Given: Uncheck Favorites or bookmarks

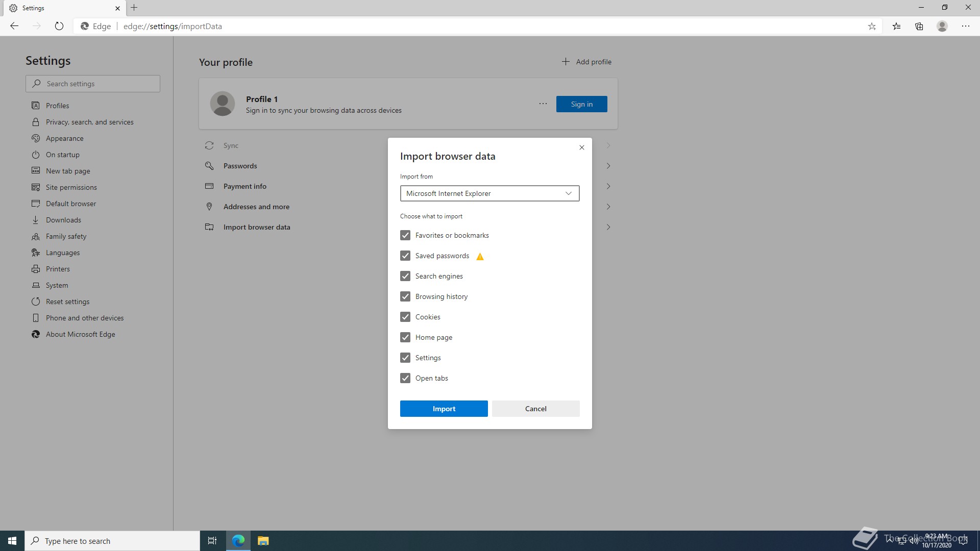Looking at the screenshot, I should click(405, 235).
